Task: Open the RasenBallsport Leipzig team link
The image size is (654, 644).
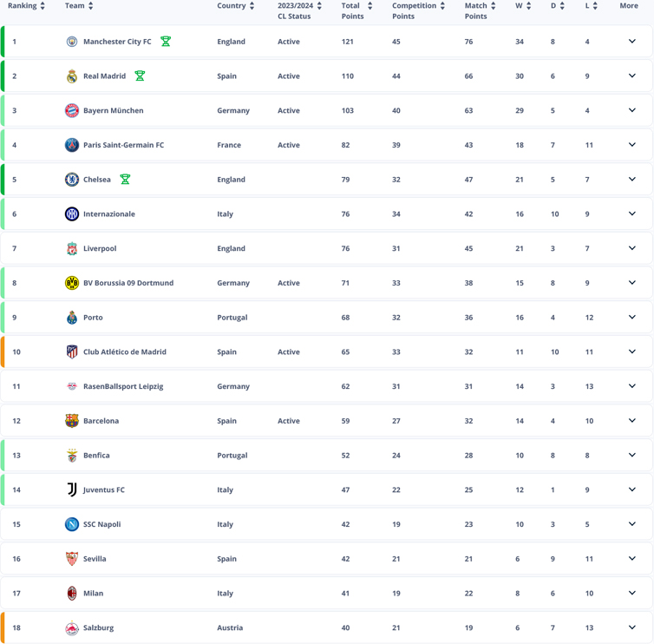Action: [123, 386]
